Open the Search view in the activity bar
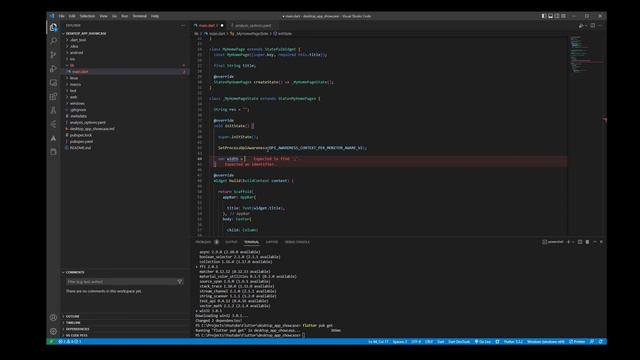Image resolution: width=640 pixels, height=360 pixels. pyautogui.click(x=53, y=41)
